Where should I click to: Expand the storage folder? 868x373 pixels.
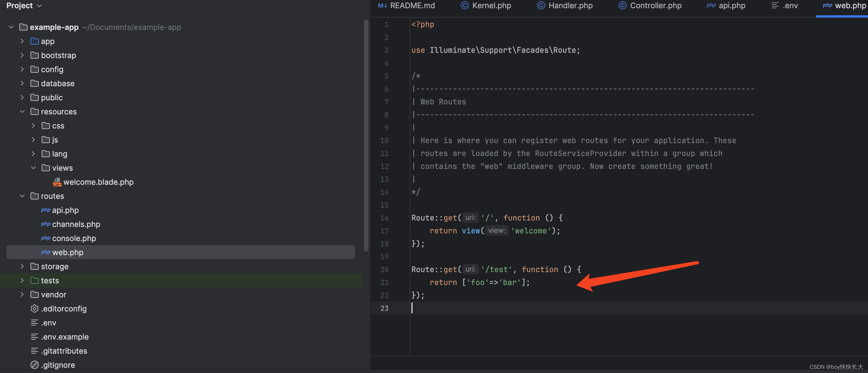tap(22, 266)
